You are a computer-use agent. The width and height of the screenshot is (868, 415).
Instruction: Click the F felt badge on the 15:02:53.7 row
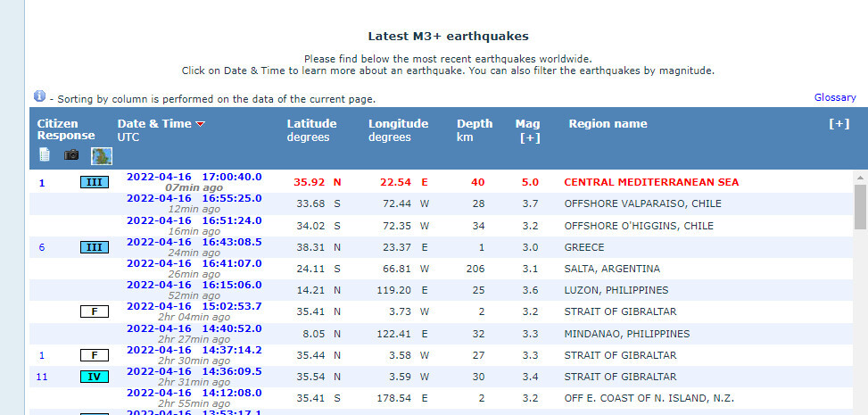pyautogui.click(x=94, y=311)
